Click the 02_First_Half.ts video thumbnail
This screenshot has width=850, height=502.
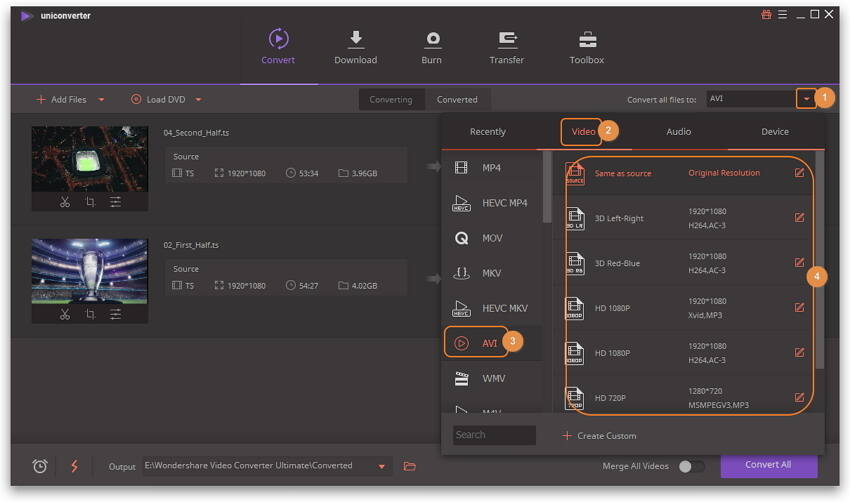(x=90, y=271)
